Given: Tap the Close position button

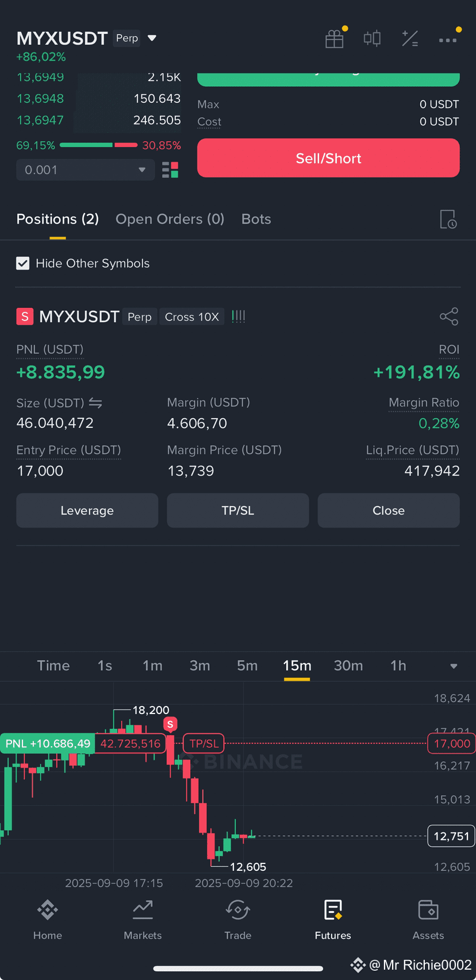Looking at the screenshot, I should pyautogui.click(x=389, y=511).
